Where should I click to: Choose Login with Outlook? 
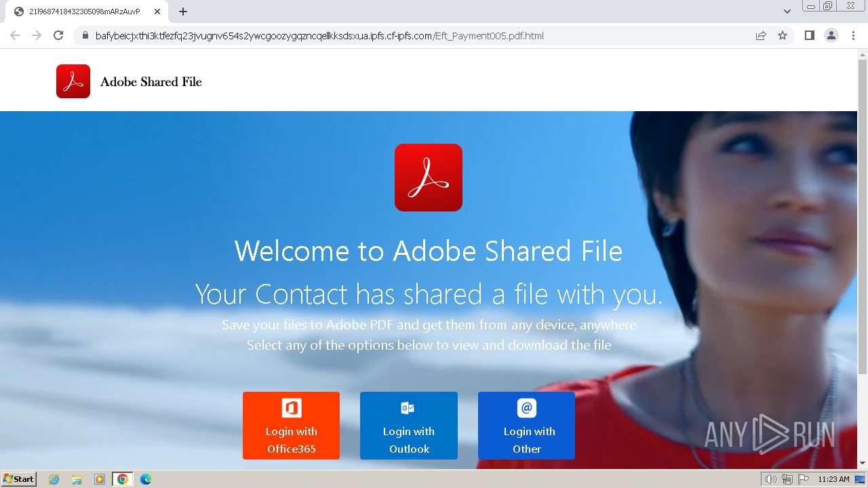click(409, 426)
